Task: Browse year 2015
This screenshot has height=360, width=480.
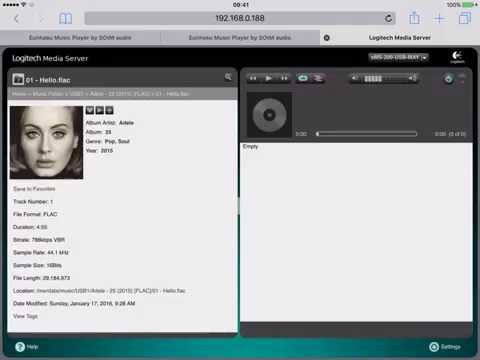Action: coord(107,151)
